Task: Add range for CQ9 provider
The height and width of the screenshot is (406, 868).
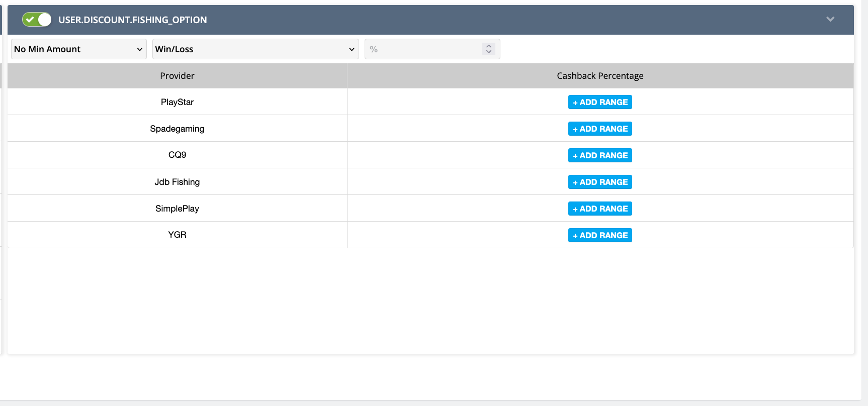Action: click(600, 155)
